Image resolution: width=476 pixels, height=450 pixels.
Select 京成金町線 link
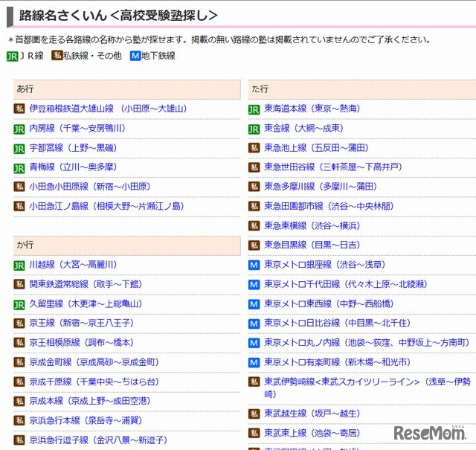click(94, 362)
